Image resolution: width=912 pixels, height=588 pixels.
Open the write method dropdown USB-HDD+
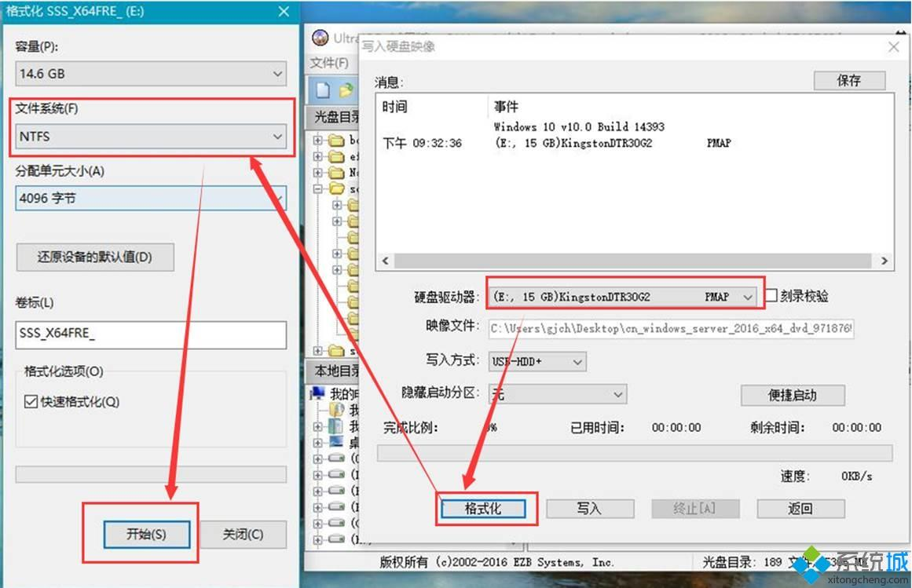(537, 361)
